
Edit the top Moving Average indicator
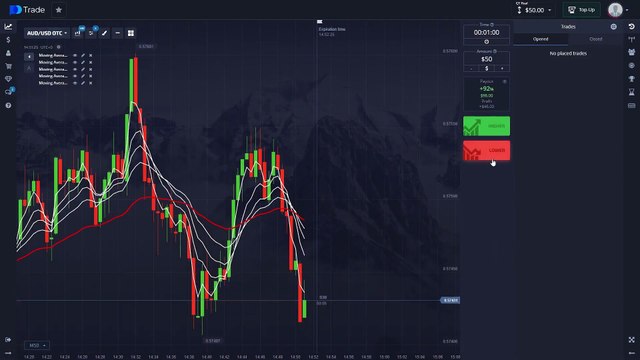point(83,56)
